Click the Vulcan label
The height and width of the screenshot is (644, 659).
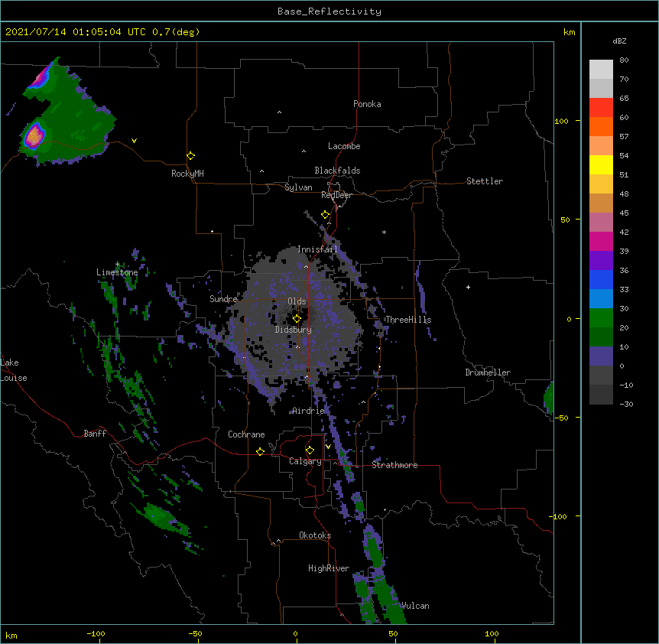tap(415, 606)
